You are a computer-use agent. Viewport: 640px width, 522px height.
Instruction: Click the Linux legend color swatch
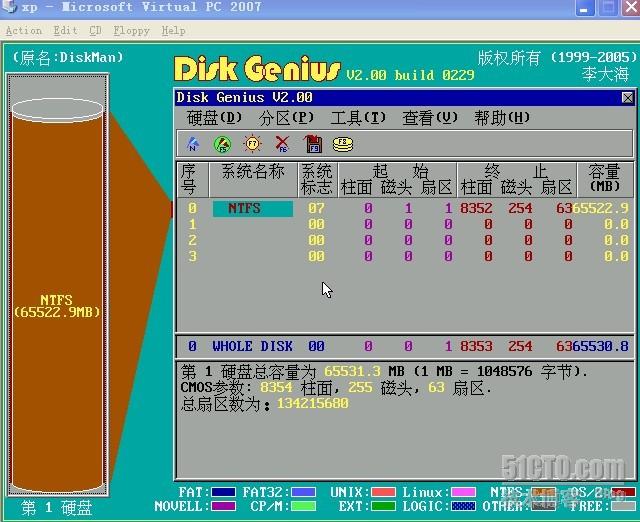click(x=463, y=493)
